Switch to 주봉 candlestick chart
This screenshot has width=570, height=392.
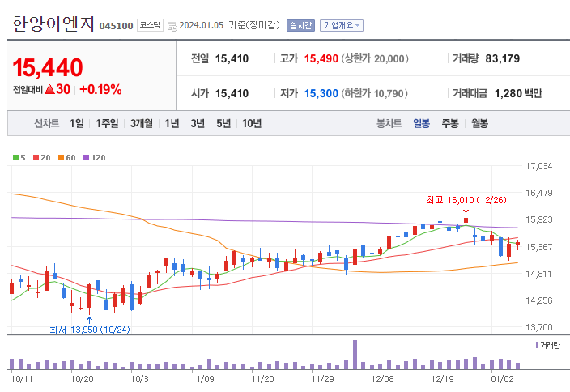click(450, 124)
